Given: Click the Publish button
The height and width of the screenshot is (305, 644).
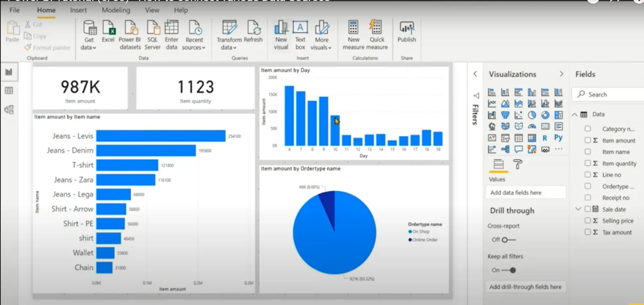Looking at the screenshot, I should coord(407,32).
